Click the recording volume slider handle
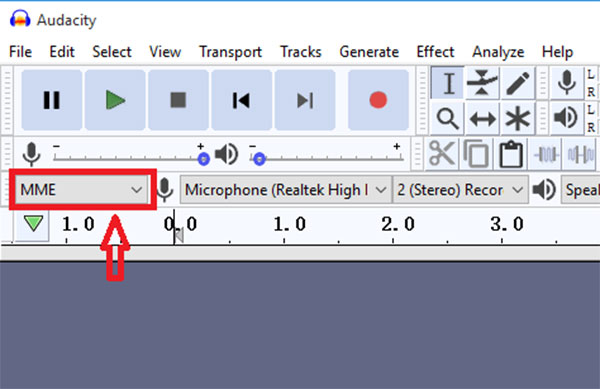Viewport: 600px width, 389px height. point(204,158)
